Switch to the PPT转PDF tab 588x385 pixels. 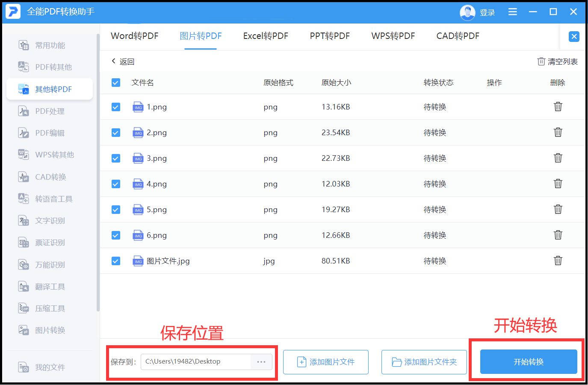(x=329, y=36)
